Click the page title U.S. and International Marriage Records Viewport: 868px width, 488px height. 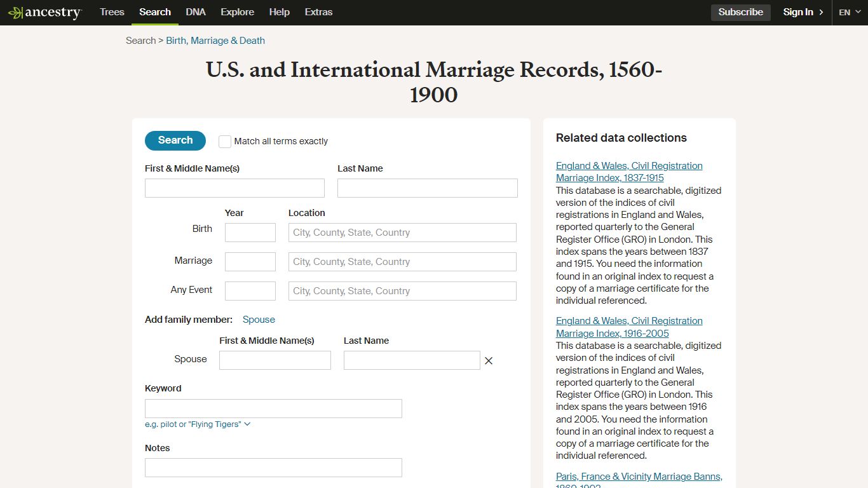point(434,82)
